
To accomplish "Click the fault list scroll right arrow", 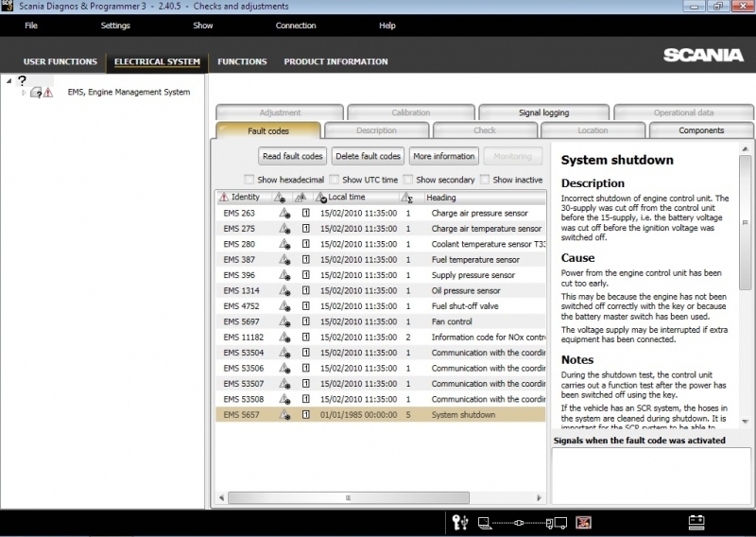I will click(539, 497).
